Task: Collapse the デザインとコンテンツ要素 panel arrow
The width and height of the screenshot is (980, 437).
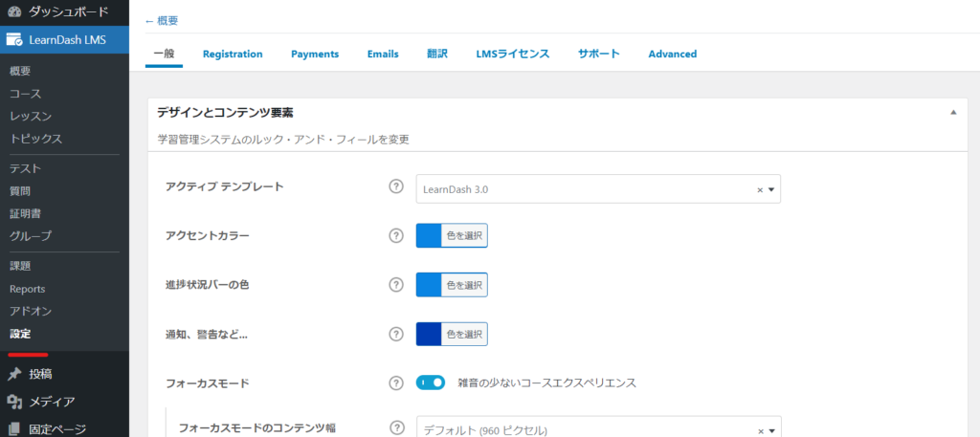Action: [x=953, y=113]
